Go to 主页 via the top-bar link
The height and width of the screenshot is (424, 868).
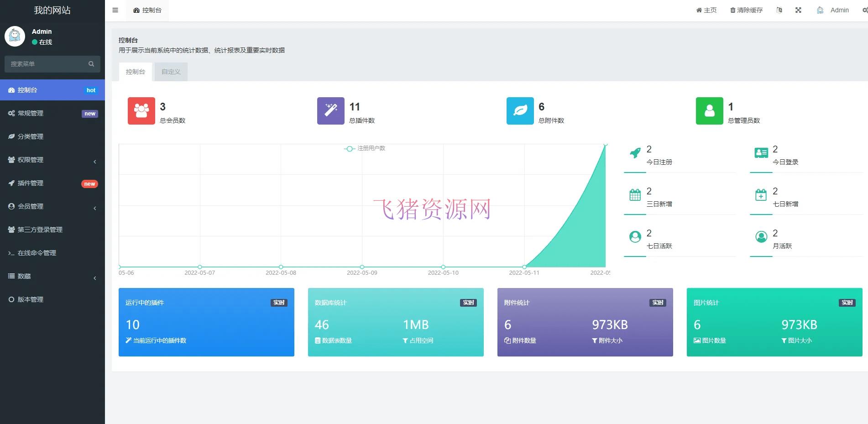[x=706, y=10]
